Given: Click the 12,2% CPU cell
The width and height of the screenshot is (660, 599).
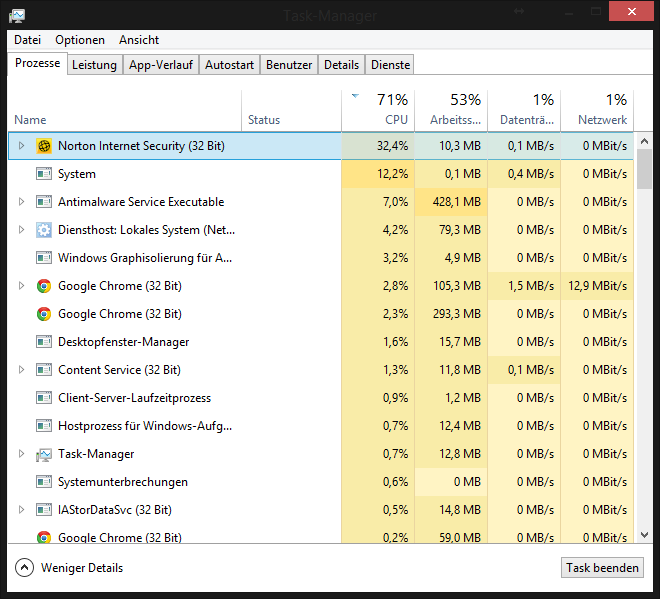Looking at the screenshot, I should tap(378, 173).
